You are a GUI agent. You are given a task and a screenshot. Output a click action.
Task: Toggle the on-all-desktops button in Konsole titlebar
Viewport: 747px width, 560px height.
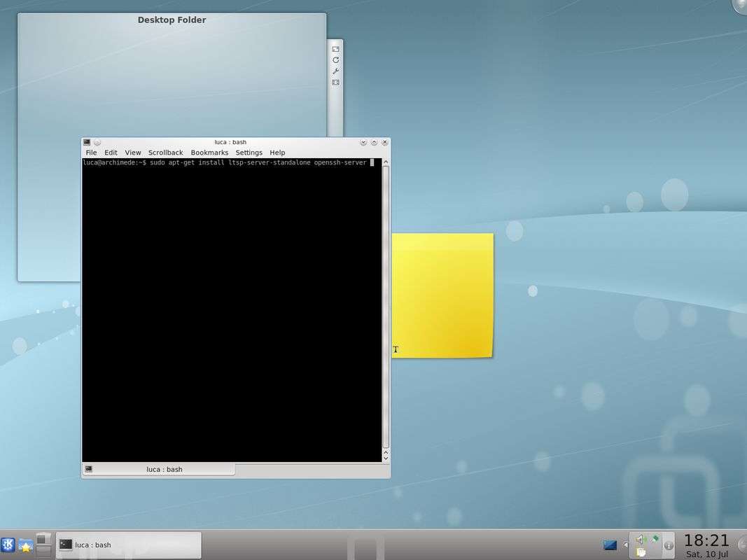coord(97,142)
